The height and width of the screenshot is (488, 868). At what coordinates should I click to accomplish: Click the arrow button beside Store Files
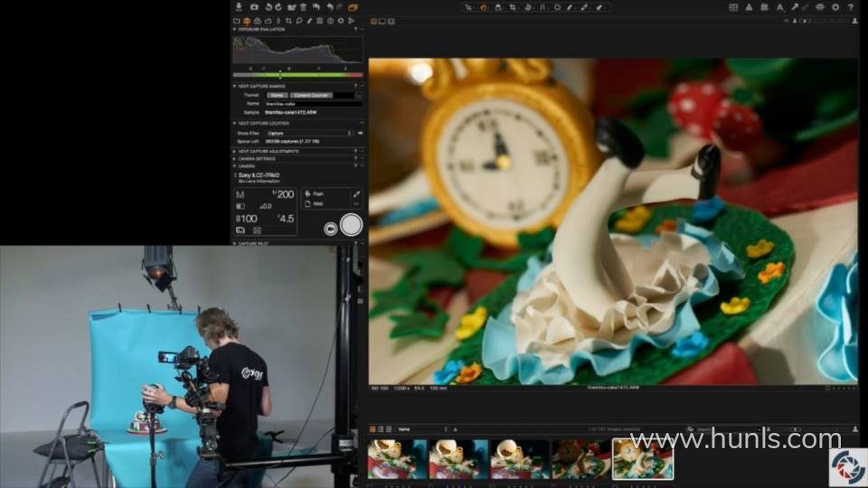[361, 134]
